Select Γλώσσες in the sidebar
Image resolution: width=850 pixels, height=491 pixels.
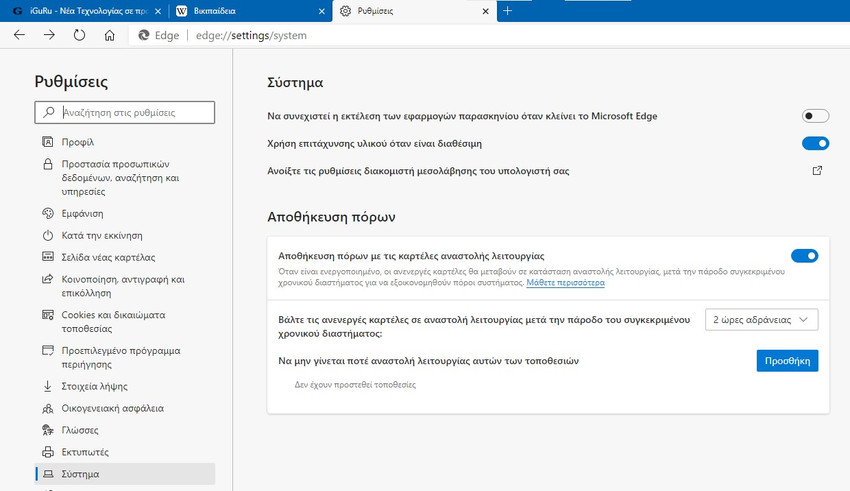coord(125,430)
